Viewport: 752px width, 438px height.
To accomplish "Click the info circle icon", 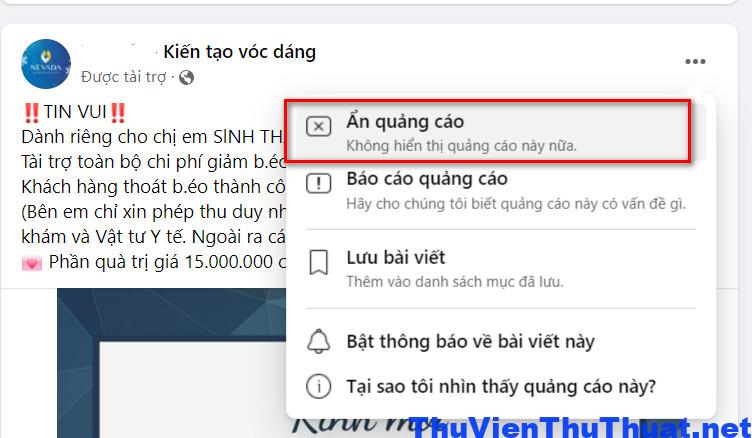I will point(318,386).
